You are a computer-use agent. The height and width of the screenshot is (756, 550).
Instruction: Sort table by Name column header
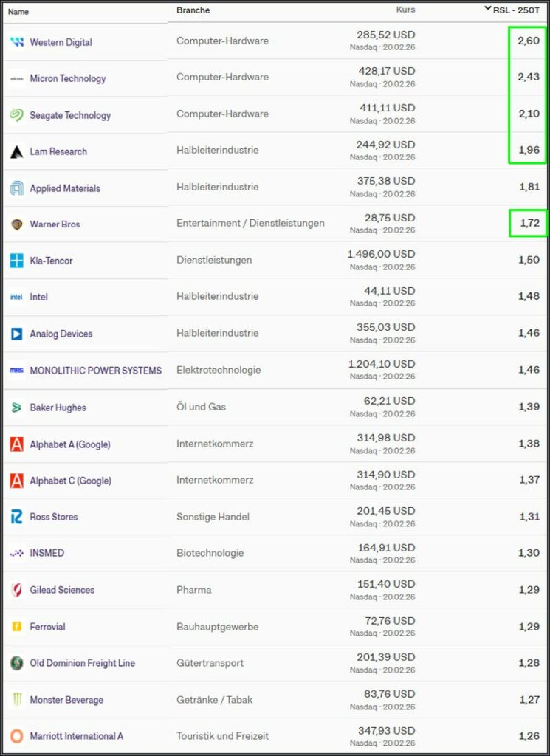[x=18, y=12]
